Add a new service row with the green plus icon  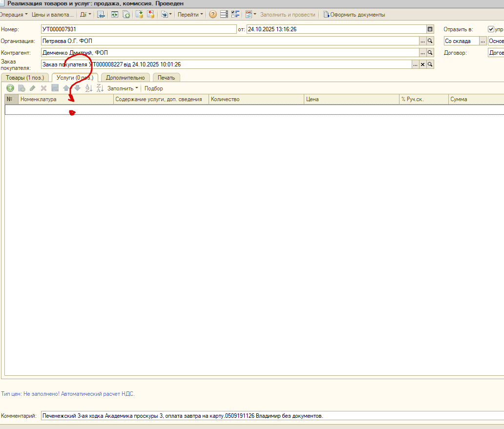10,88
